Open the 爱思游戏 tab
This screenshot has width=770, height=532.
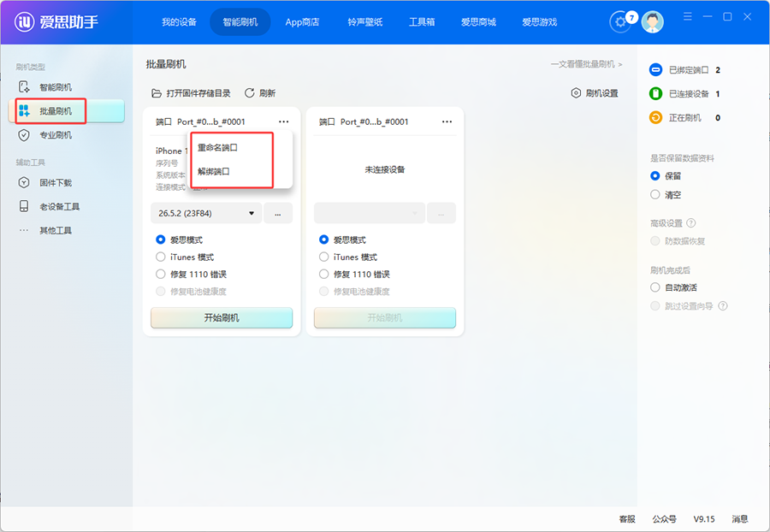tap(539, 22)
